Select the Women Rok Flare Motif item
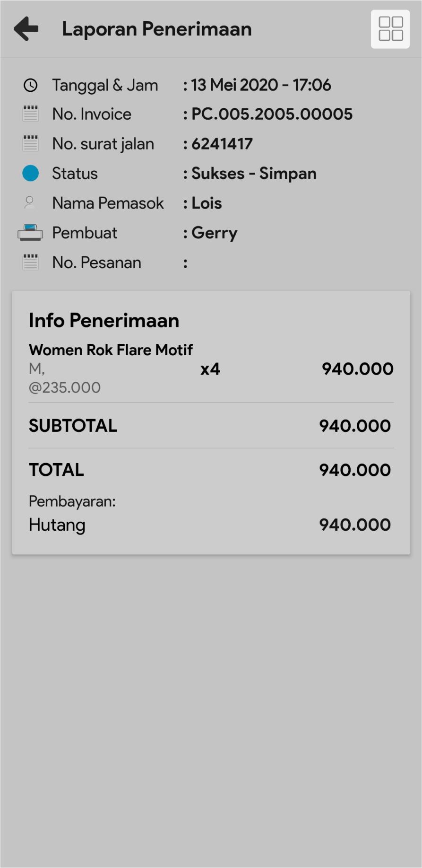Image resolution: width=422 pixels, height=868 pixels. (x=111, y=350)
